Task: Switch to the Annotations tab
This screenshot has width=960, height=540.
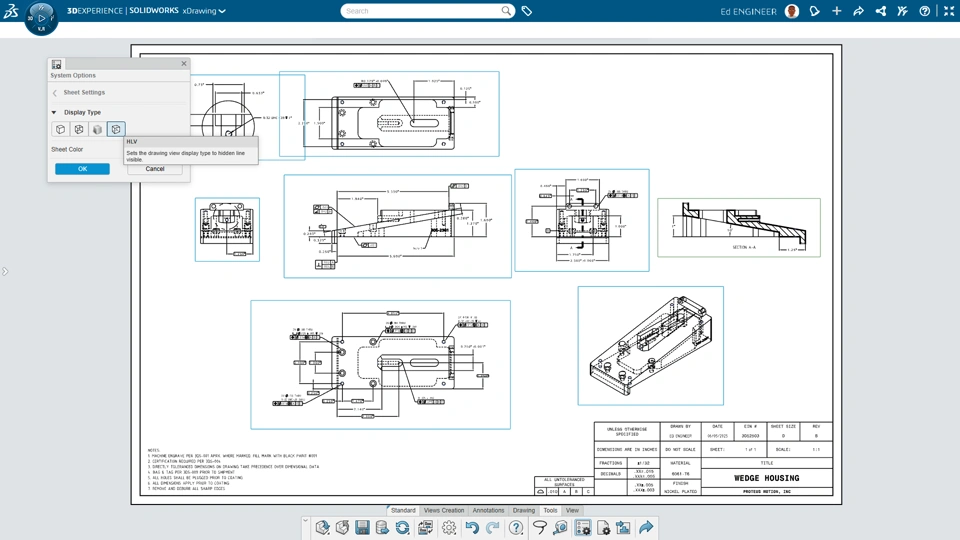Action: tap(489, 510)
